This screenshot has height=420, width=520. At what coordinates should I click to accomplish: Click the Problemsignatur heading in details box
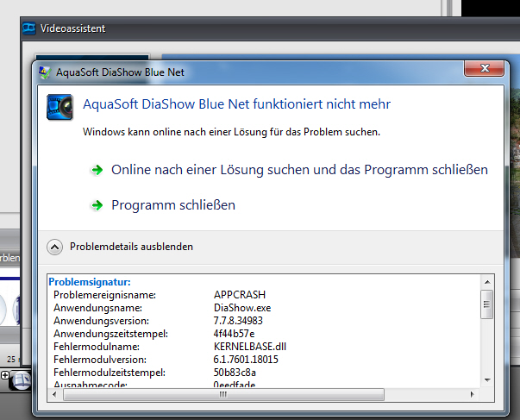point(90,282)
